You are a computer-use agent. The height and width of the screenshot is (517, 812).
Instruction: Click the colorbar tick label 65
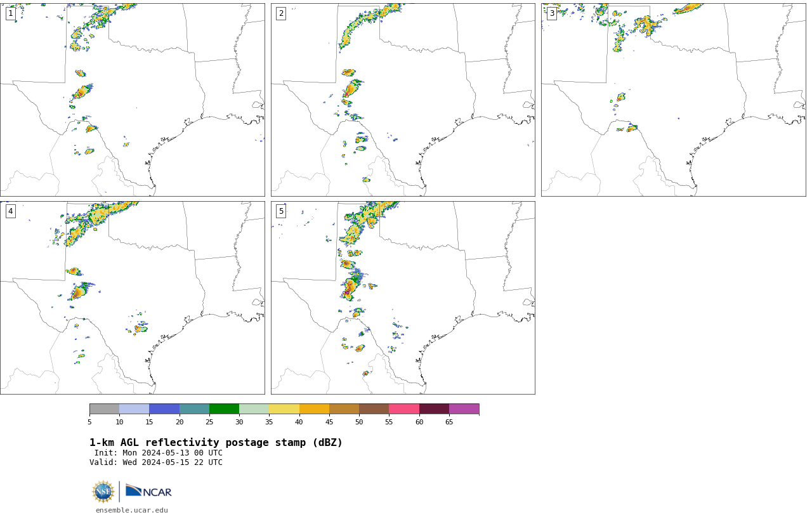449,422
